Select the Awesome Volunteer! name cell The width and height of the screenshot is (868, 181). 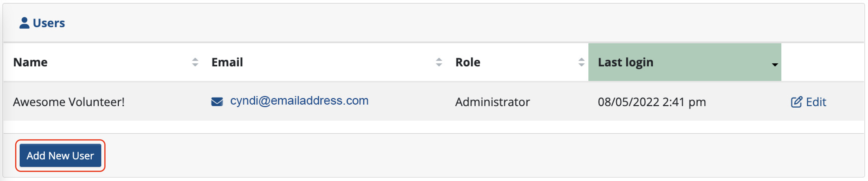click(x=69, y=102)
